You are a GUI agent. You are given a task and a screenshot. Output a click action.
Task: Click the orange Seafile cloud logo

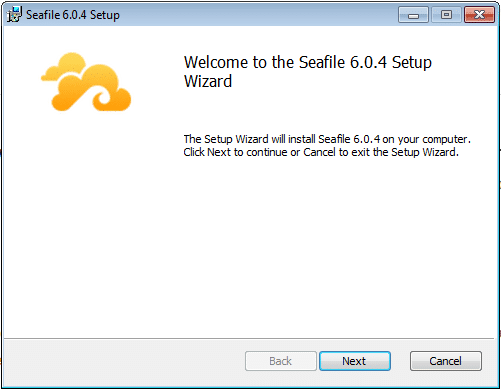tap(86, 82)
